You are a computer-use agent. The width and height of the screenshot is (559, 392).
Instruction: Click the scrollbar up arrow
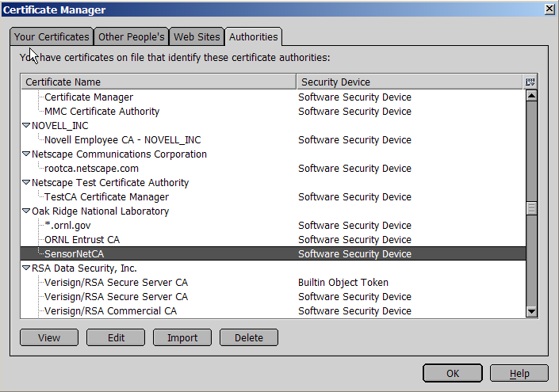pyautogui.click(x=531, y=95)
